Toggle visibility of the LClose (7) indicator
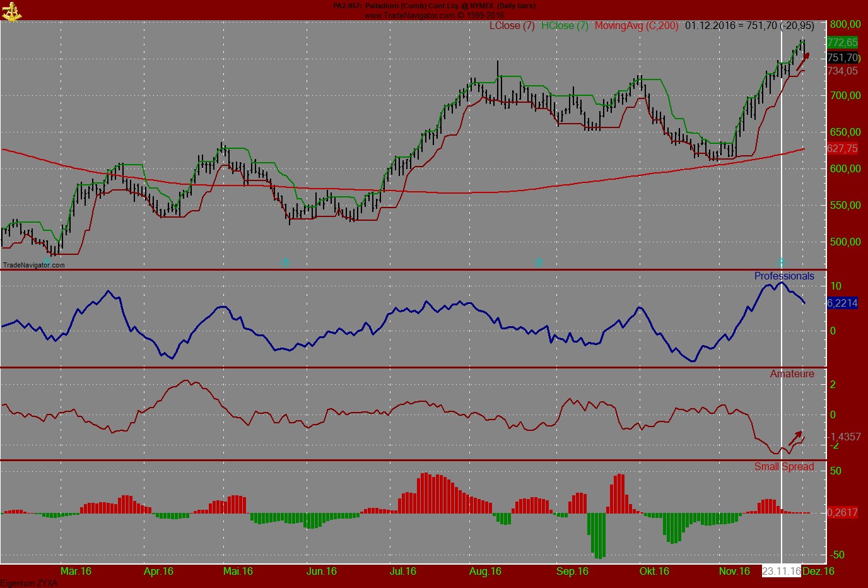The image size is (868, 588). pos(511,26)
